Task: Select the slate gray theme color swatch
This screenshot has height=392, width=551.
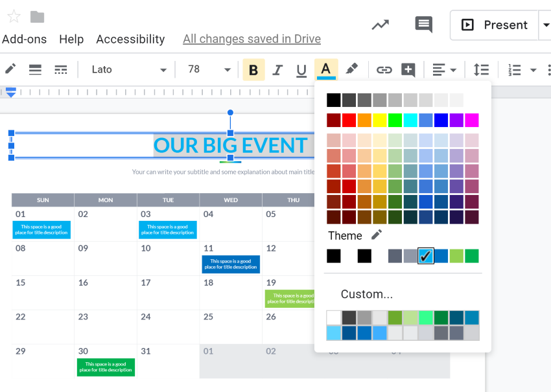Action: 395,256
